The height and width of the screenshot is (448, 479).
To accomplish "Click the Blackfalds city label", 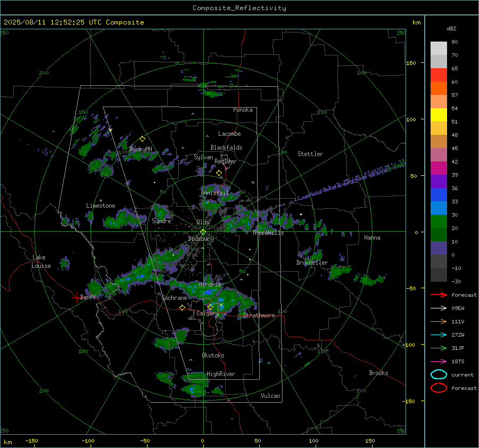I will click(x=226, y=148).
